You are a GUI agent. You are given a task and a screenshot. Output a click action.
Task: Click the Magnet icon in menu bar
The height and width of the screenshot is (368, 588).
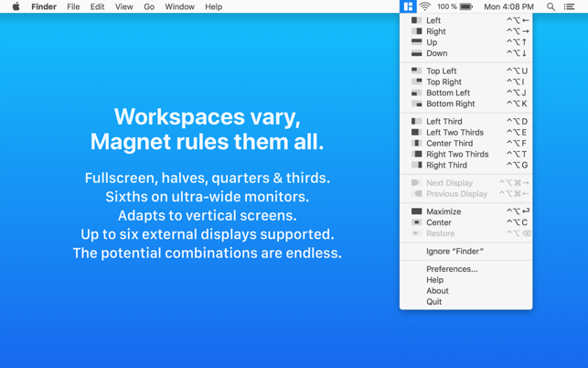408,6
